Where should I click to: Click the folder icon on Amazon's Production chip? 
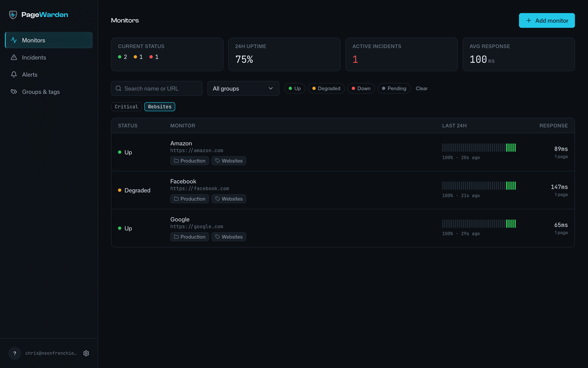point(176,161)
